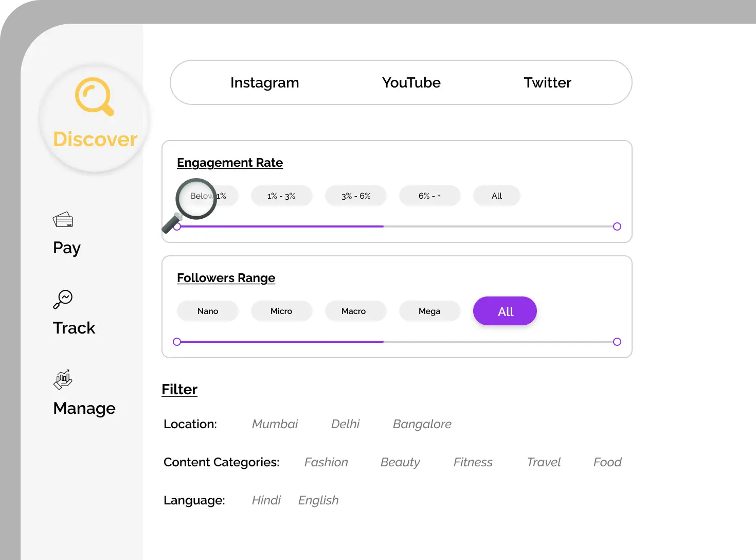The height and width of the screenshot is (560, 756).
Task: Click the Manage hand-chart icon
Action: point(63,380)
